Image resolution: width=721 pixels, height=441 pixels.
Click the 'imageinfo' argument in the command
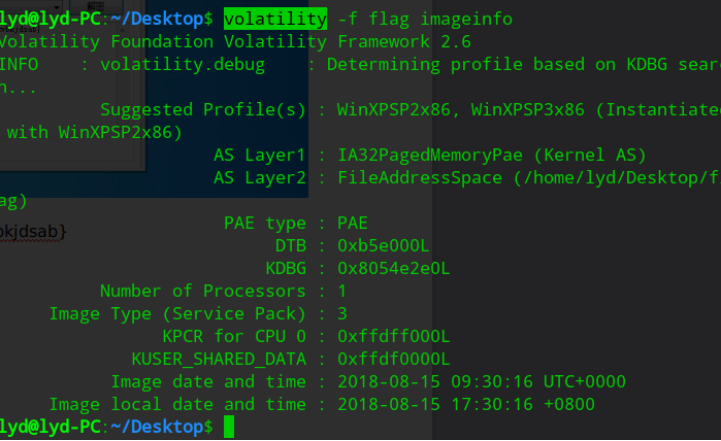[466, 19]
